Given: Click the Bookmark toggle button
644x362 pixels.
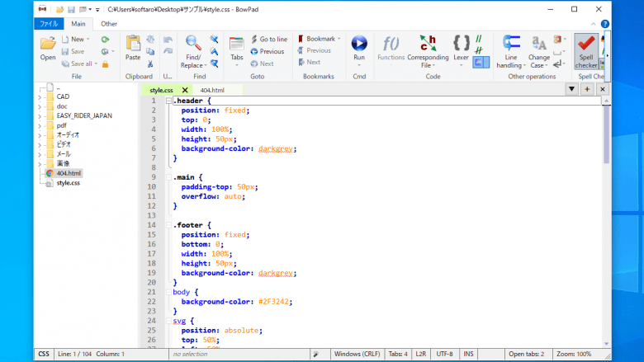Looking at the screenshot, I should point(316,39).
